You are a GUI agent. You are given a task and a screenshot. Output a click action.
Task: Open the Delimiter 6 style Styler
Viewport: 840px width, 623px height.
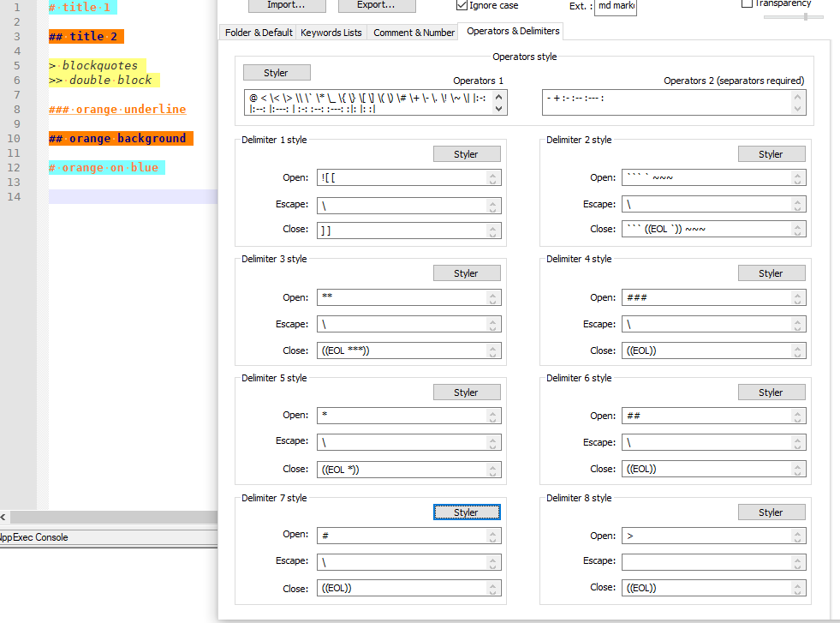tap(771, 392)
